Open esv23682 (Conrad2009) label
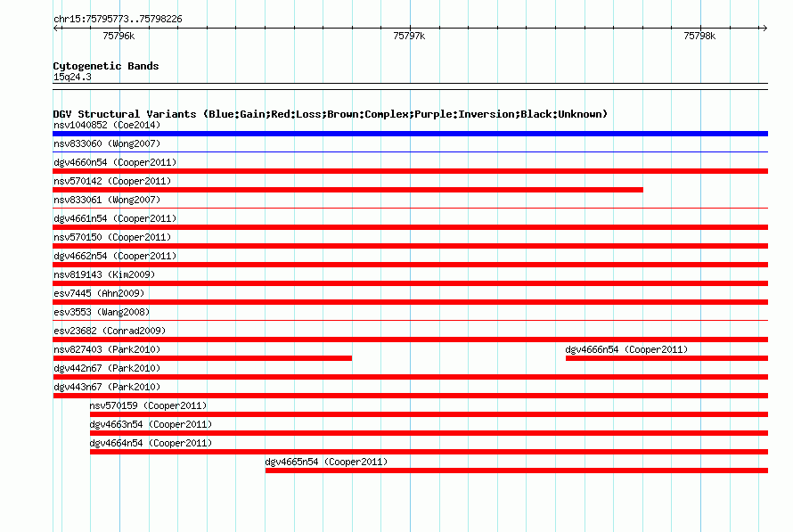 (x=110, y=331)
